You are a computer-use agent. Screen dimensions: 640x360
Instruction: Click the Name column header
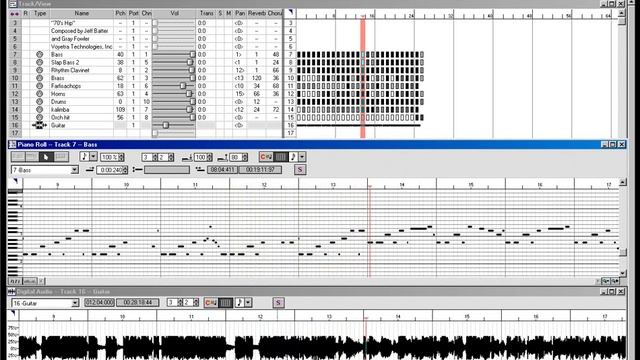pyautogui.click(x=82, y=13)
